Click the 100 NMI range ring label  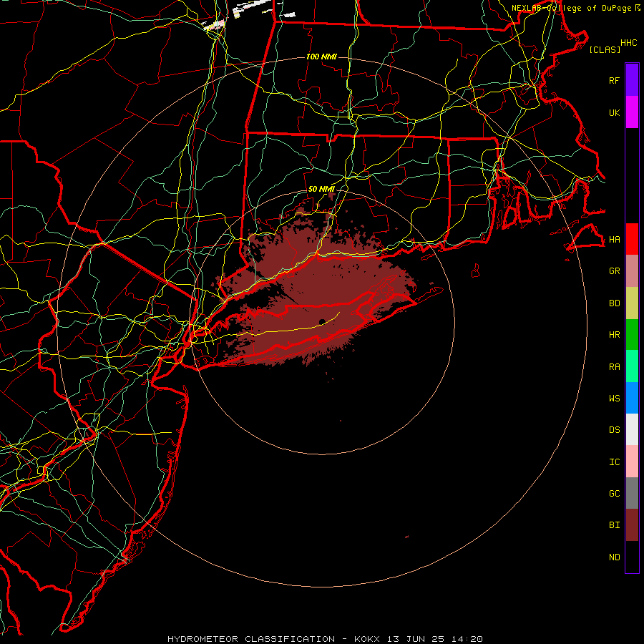(x=321, y=57)
